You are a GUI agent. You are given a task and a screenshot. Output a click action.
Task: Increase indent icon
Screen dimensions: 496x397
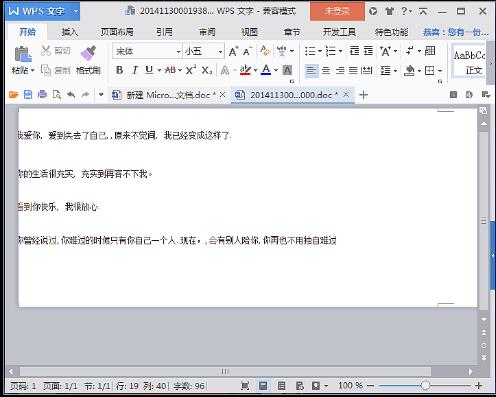(368, 51)
